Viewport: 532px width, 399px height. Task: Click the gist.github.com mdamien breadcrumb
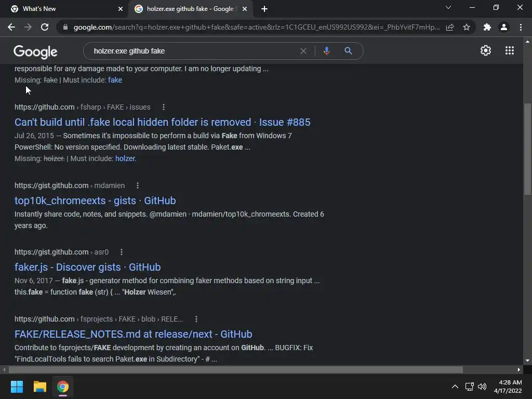point(70,185)
